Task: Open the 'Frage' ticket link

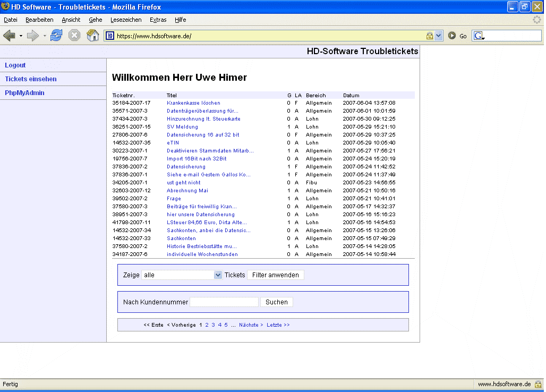Action: [x=174, y=199]
